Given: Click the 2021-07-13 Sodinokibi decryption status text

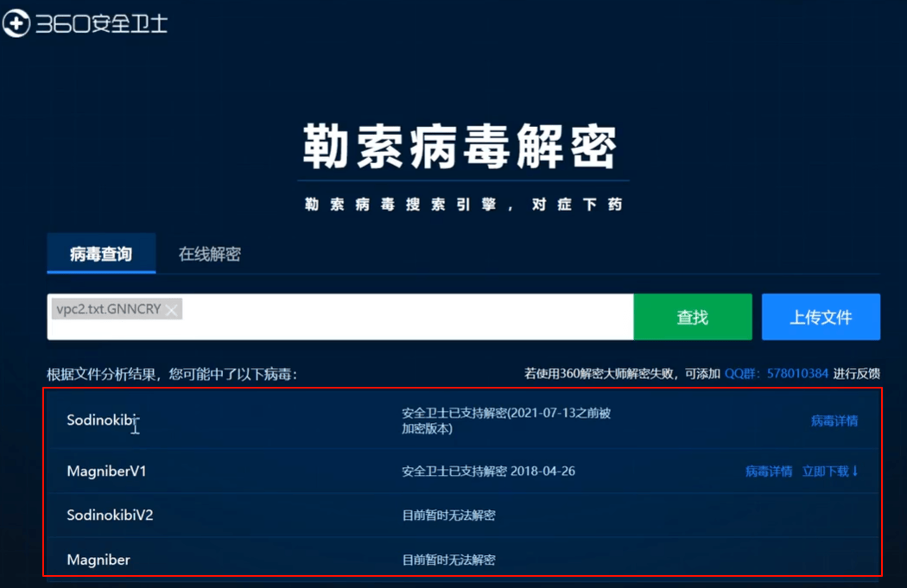Looking at the screenshot, I should coord(506,420).
